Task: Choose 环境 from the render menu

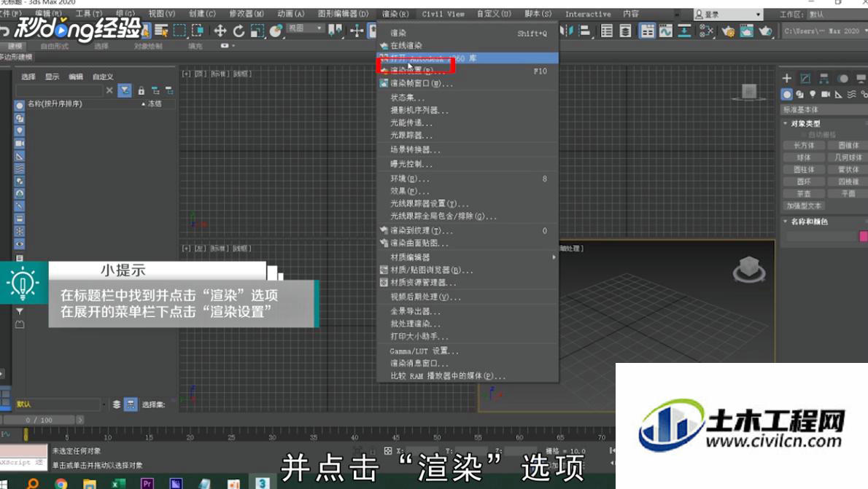Action: [x=468, y=179]
